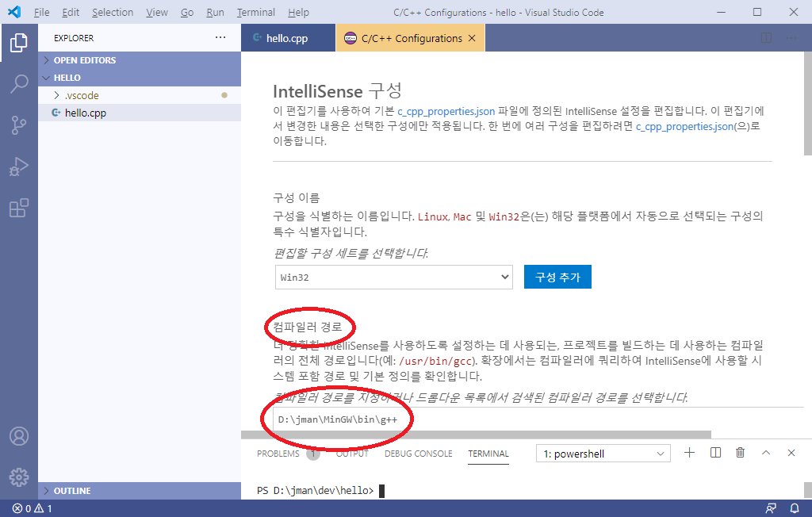Click the 구성 추가 button

(557, 278)
